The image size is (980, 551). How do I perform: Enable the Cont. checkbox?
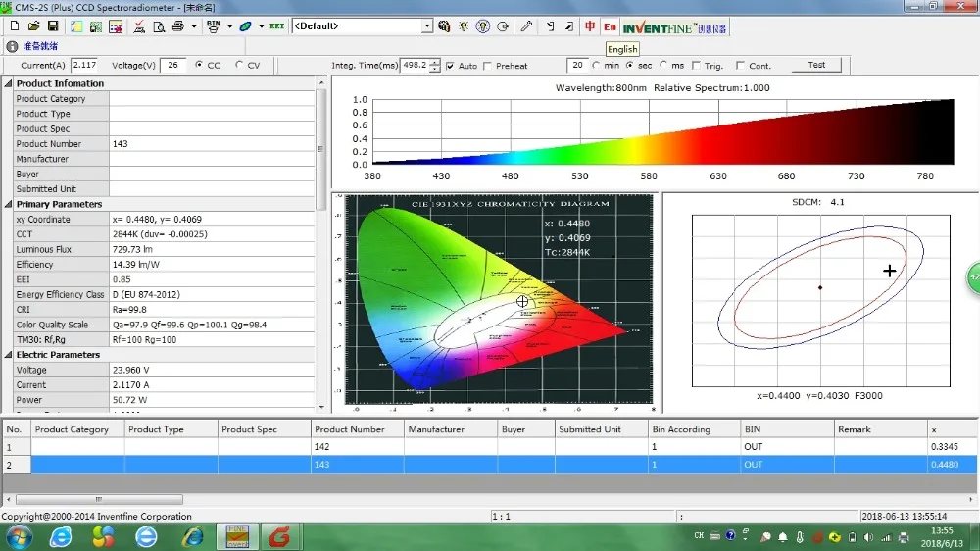(x=741, y=65)
